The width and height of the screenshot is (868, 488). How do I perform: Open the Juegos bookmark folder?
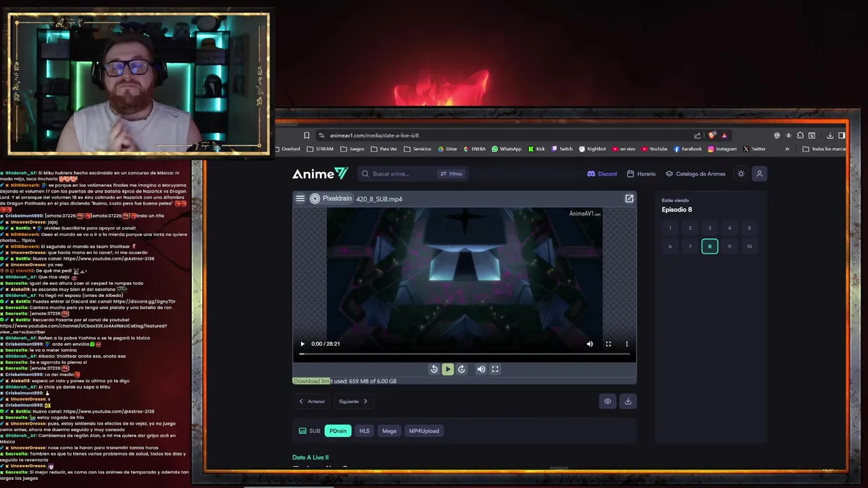coord(353,148)
